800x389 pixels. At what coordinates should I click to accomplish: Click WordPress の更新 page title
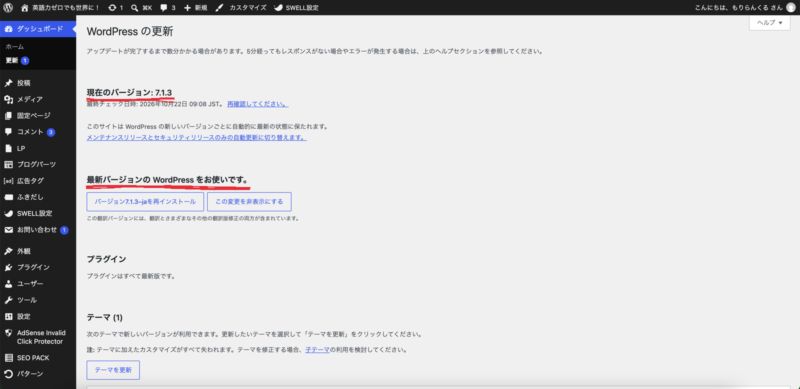click(x=130, y=31)
